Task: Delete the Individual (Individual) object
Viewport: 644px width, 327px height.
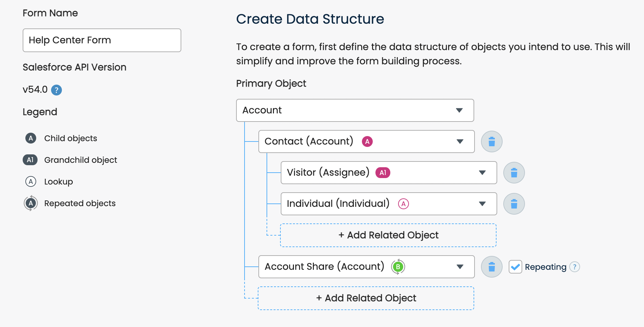Action: [x=514, y=204]
